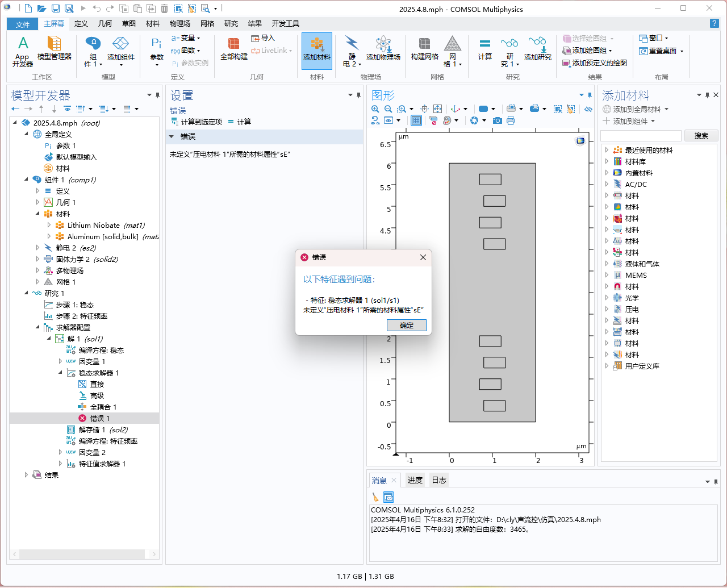The height and width of the screenshot is (588, 727).
Task: Switch to the 日志 tab
Action: [439, 480]
